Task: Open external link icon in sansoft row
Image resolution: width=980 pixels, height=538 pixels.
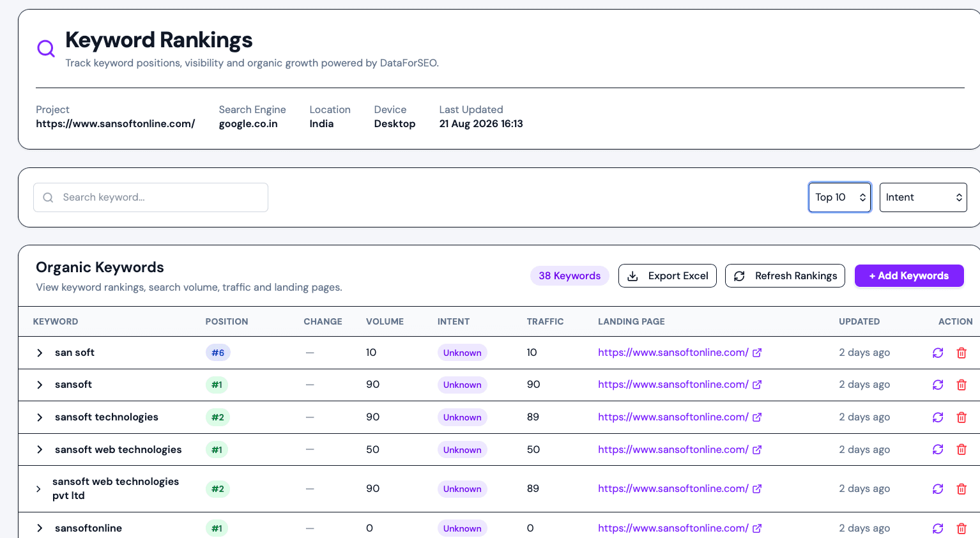Action: [757, 385]
